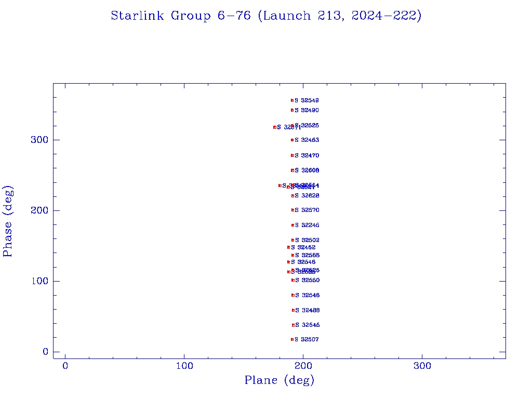Select the red marker beside S 32490
This screenshot has height=399, width=532.
click(x=292, y=110)
